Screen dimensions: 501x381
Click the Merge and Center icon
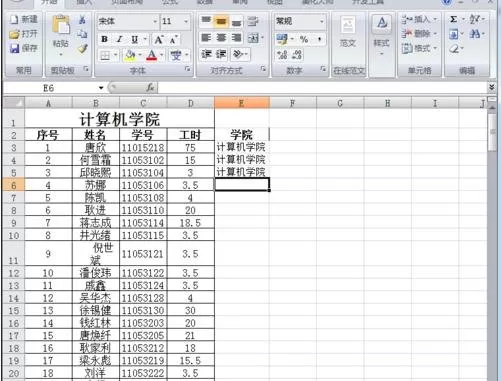(x=253, y=38)
